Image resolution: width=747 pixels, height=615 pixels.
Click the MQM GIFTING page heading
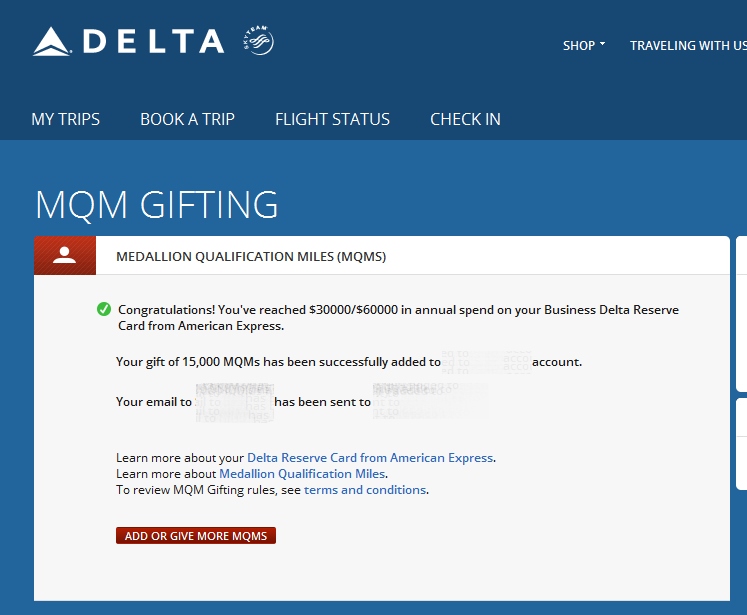[157, 205]
